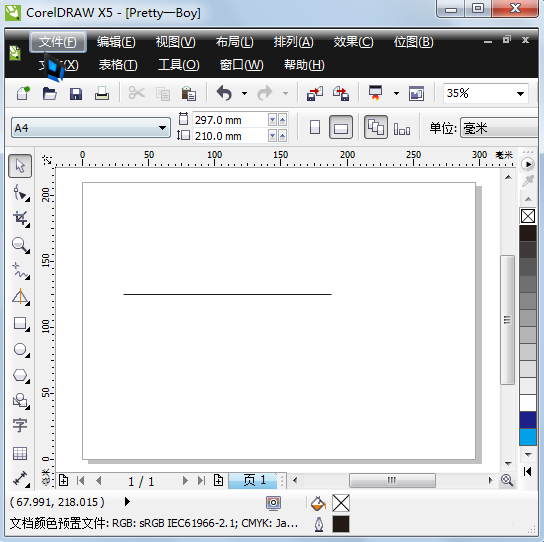Screen dimensions: 544x542
Task: Toggle the color proofing icon in status bar
Action: (273, 503)
